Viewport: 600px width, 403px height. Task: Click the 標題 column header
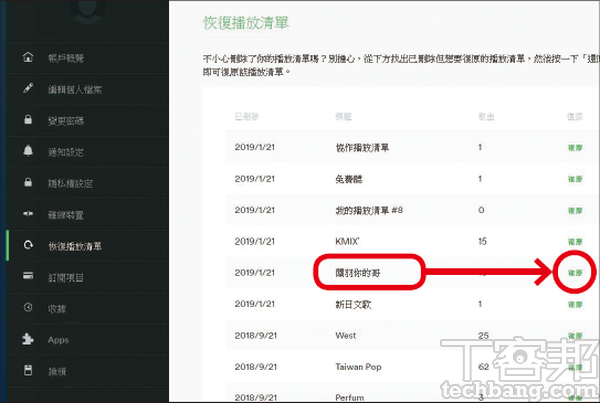(343, 116)
